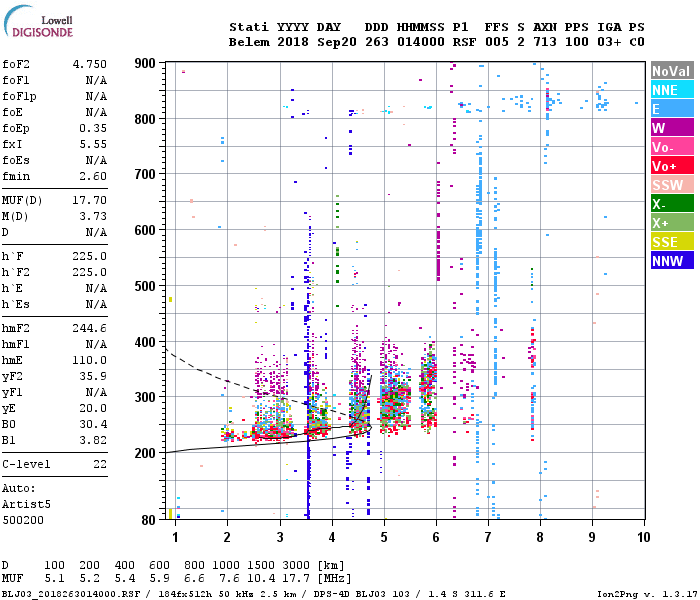Click the foF2 value 4.750
The width and height of the screenshot is (700, 600).
pos(90,64)
